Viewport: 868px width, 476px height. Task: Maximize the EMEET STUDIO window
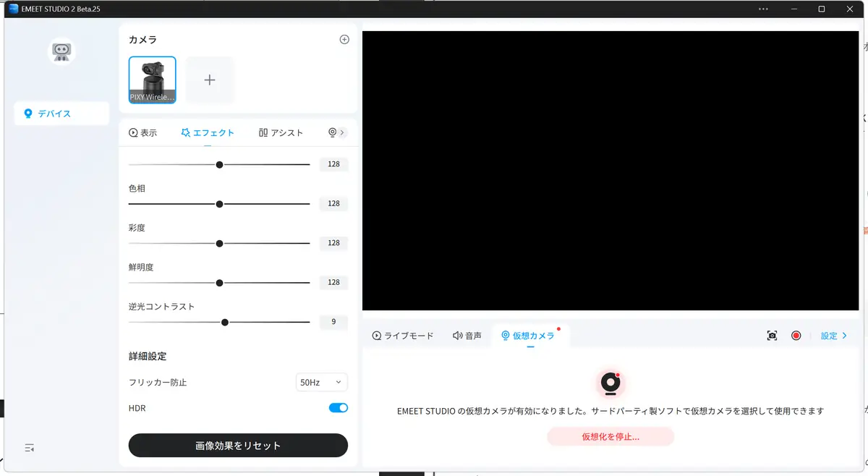tap(822, 9)
